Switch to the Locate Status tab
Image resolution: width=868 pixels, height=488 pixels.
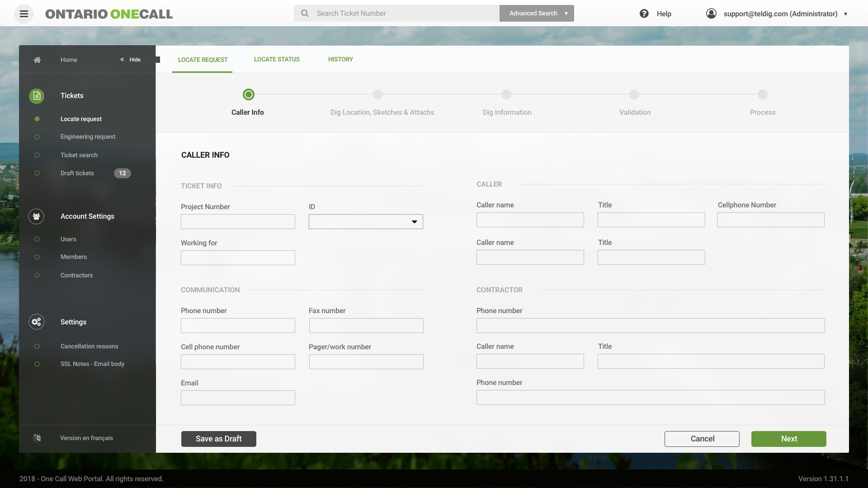tap(277, 59)
